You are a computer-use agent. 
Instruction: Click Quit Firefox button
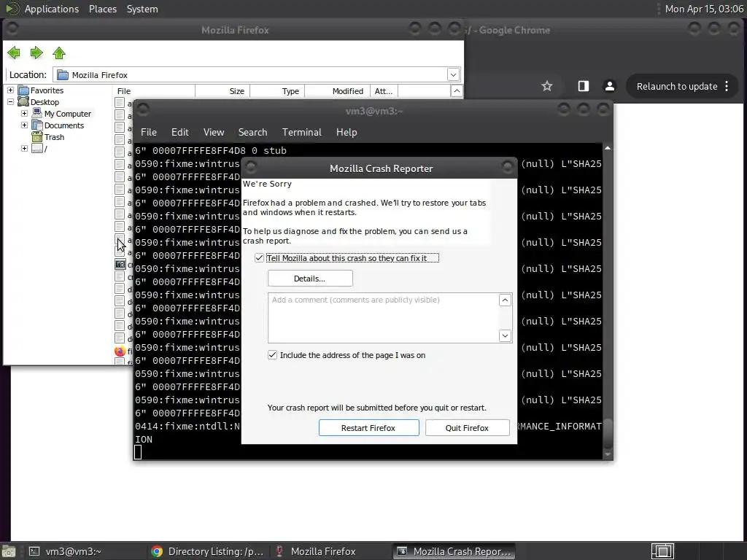pyautogui.click(x=467, y=427)
